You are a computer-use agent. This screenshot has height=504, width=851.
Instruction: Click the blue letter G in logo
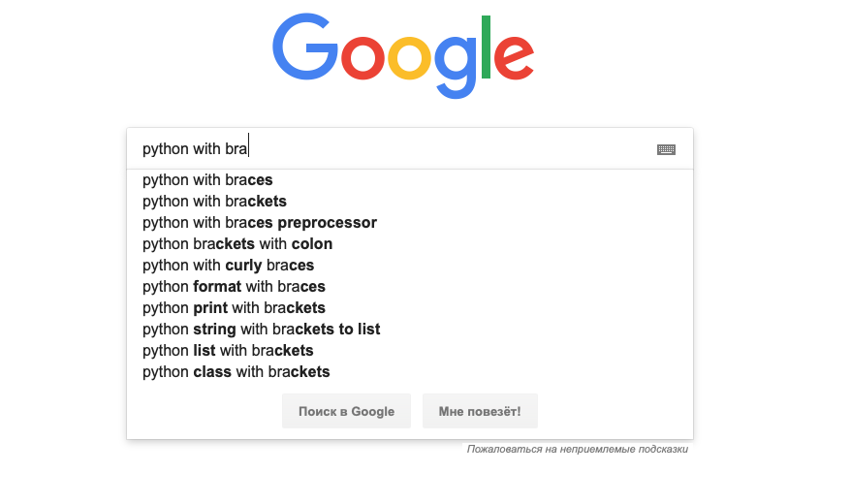(x=305, y=47)
